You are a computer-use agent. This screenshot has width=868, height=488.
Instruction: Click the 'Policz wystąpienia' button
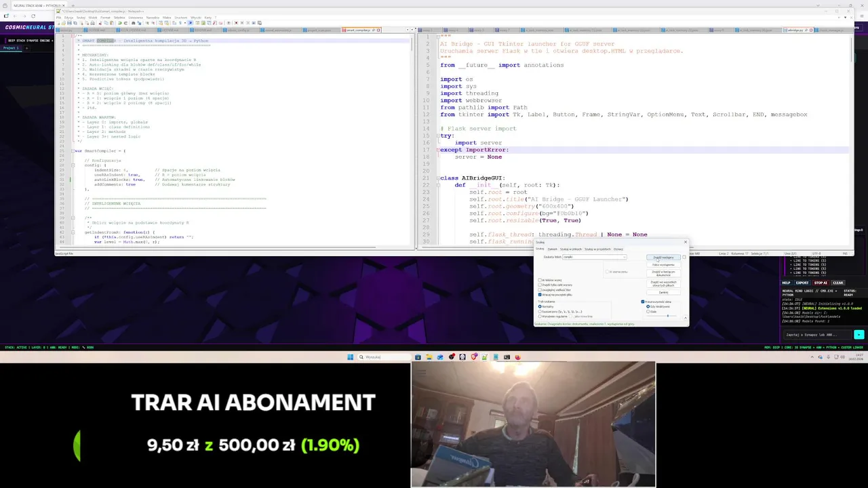[663, 265]
